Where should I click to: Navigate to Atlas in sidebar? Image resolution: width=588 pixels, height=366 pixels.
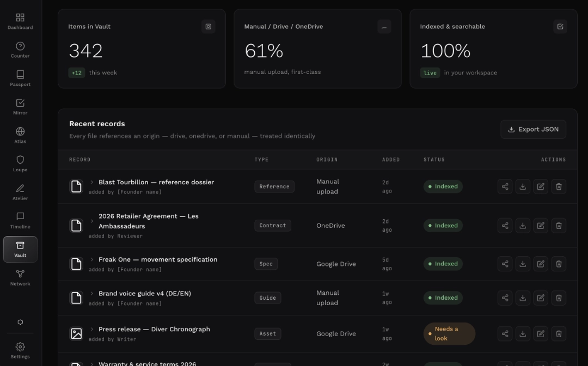(x=20, y=135)
